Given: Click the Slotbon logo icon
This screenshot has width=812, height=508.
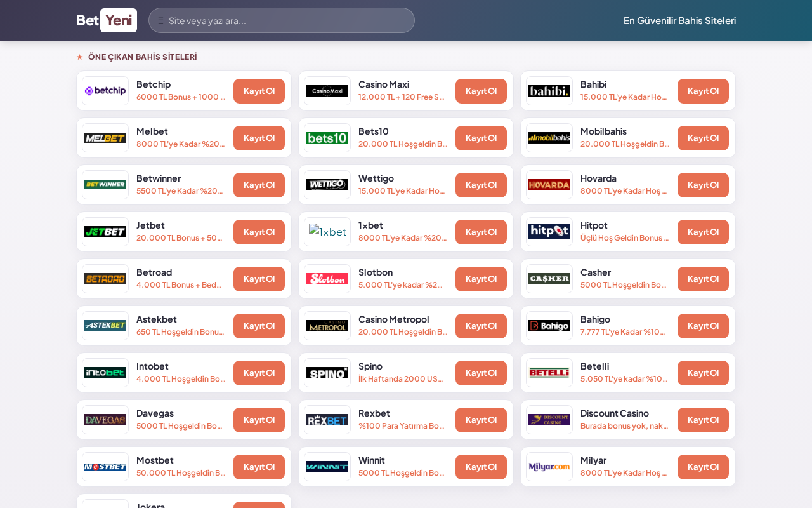Looking at the screenshot, I should tap(327, 279).
